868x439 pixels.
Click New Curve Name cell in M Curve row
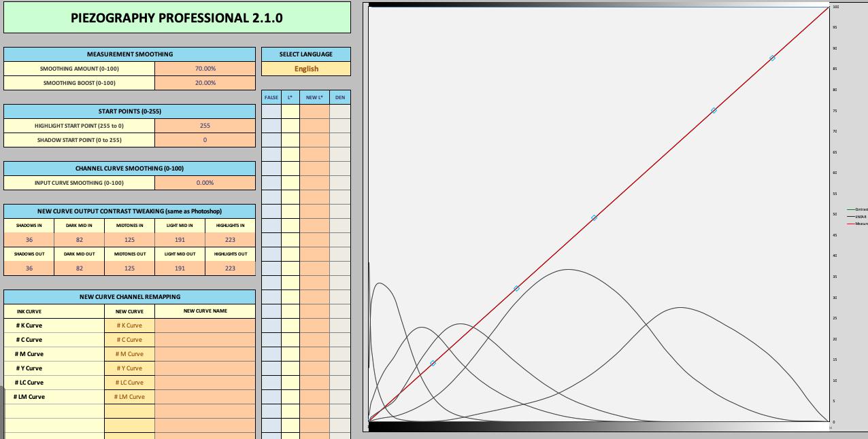click(x=205, y=354)
